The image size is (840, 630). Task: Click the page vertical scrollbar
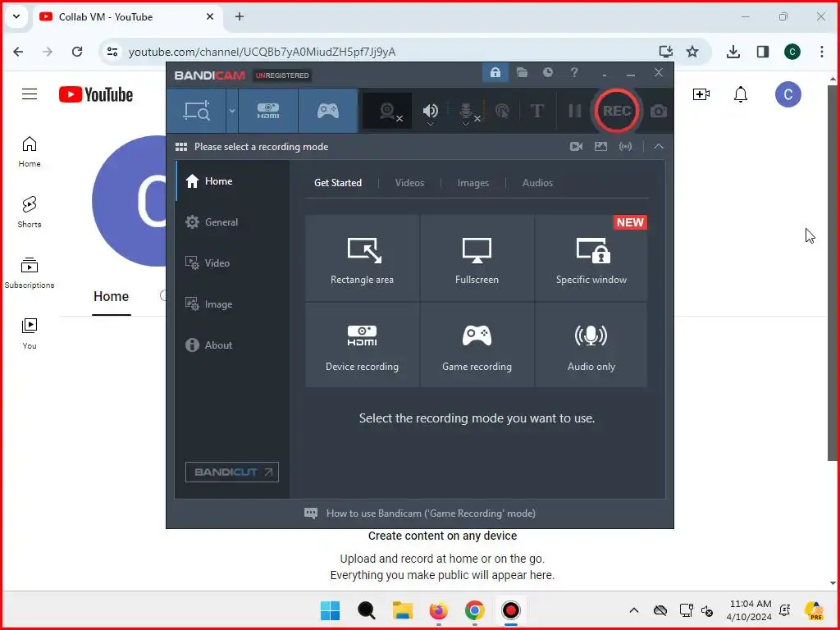click(x=833, y=273)
